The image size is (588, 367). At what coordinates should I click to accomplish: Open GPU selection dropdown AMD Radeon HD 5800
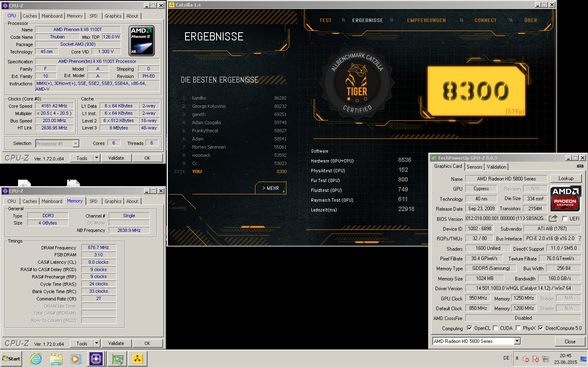[x=517, y=341]
